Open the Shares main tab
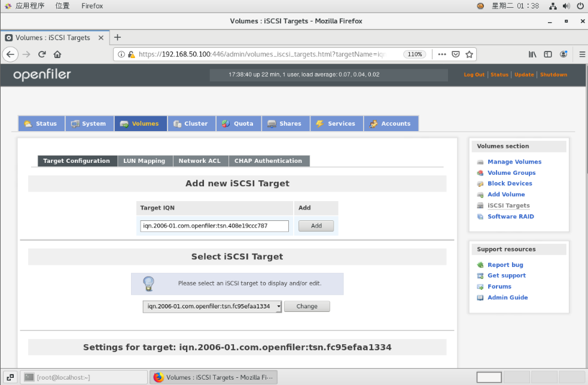The height and width of the screenshot is (385, 588). tap(286, 123)
